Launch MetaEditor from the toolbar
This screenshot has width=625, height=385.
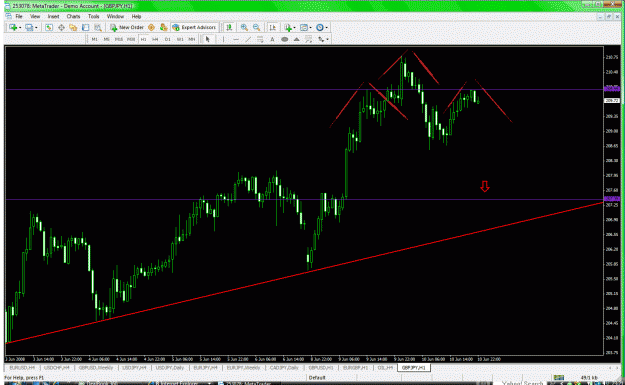(151, 28)
